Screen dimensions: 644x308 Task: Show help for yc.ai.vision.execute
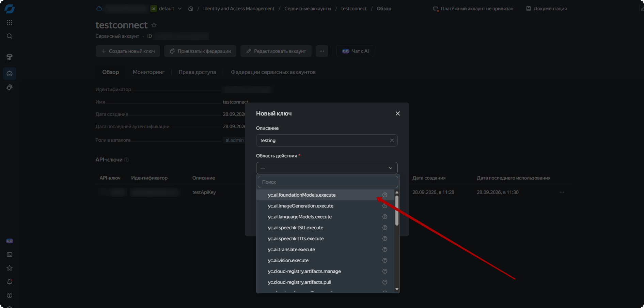pos(385,260)
